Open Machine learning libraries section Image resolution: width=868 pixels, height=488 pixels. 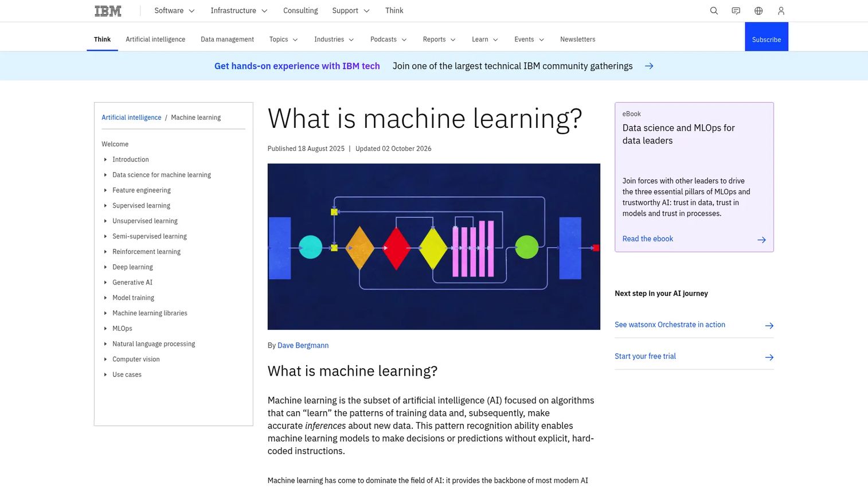coord(150,313)
